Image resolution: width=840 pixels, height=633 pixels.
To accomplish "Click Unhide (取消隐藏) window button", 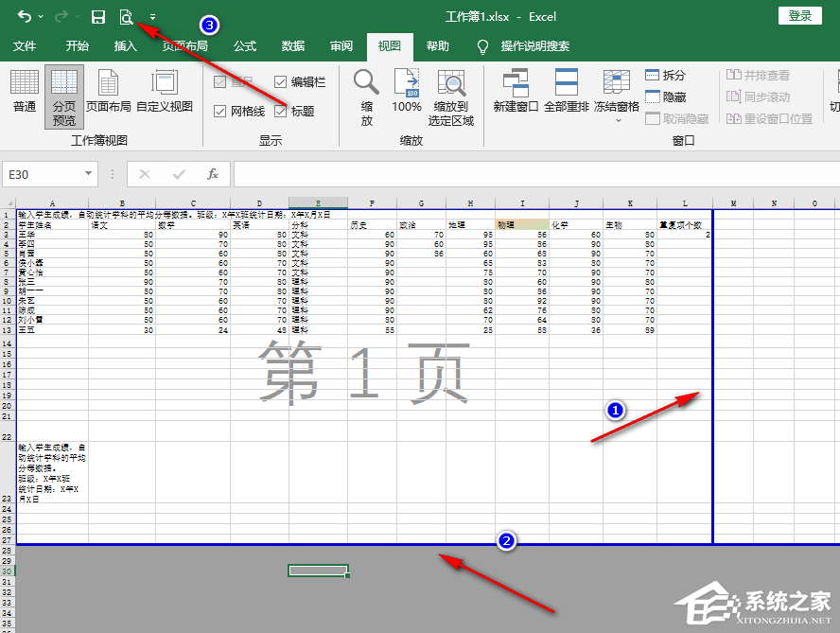I will (677, 118).
